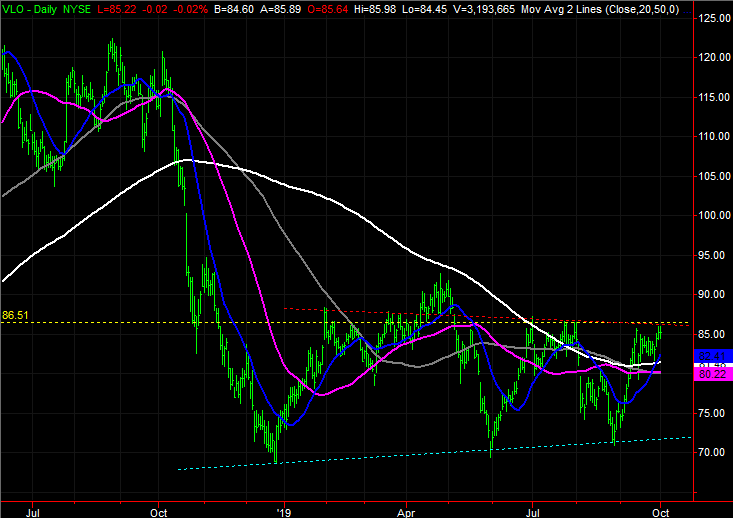
Task: Click the last Oct label on time axis
Action: pyautogui.click(x=661, y=513)
